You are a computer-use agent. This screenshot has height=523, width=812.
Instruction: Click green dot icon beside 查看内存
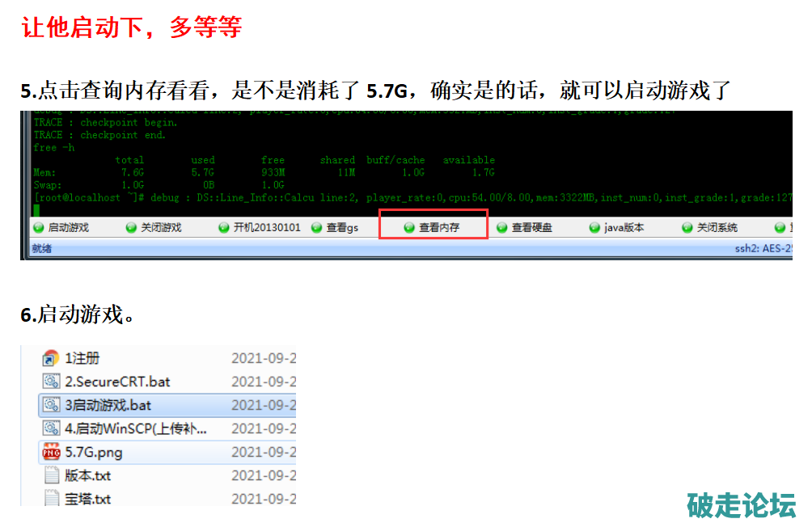(409, 228)
